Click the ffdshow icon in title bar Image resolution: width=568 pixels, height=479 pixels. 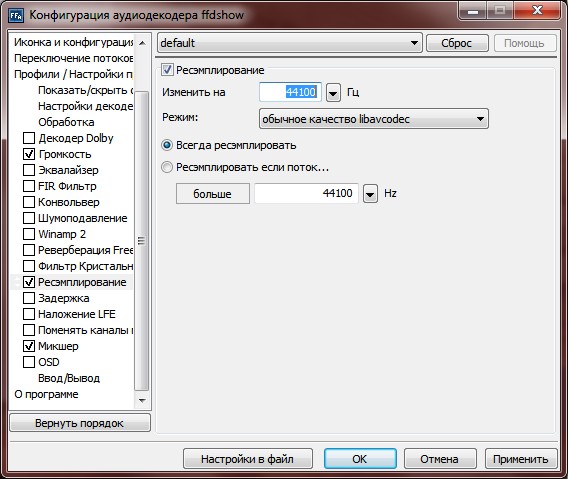pos(16,15)
